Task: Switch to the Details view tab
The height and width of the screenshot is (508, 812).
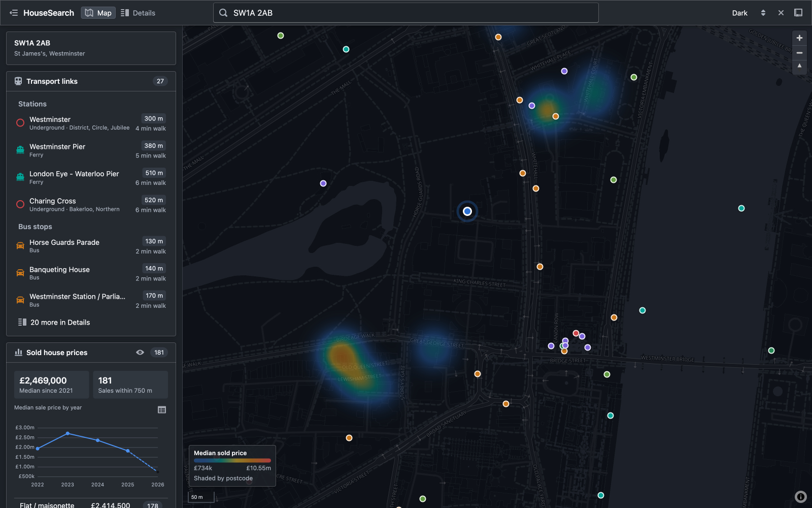Action: [x=138, y=13]
